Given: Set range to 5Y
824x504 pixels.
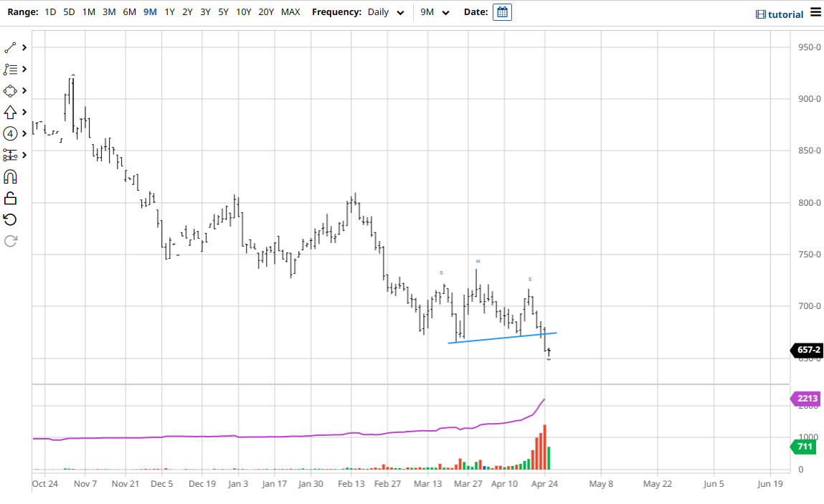Looking at the screenshot, I should pyautogui.click(x=223, y=12).
